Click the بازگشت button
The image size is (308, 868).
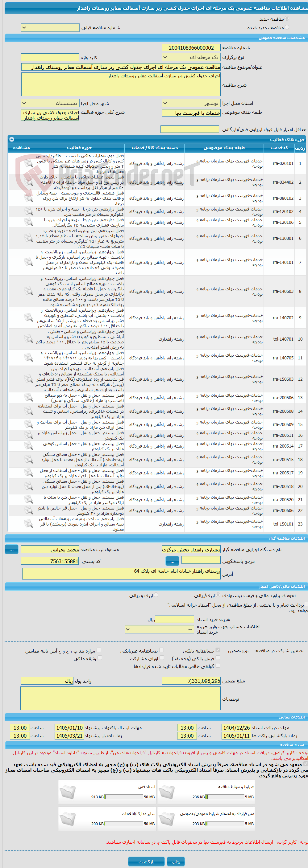point(146,861)
